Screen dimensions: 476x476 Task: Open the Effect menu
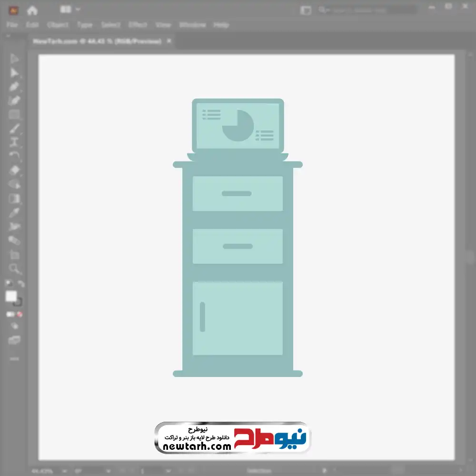click(x=138, y=25)
